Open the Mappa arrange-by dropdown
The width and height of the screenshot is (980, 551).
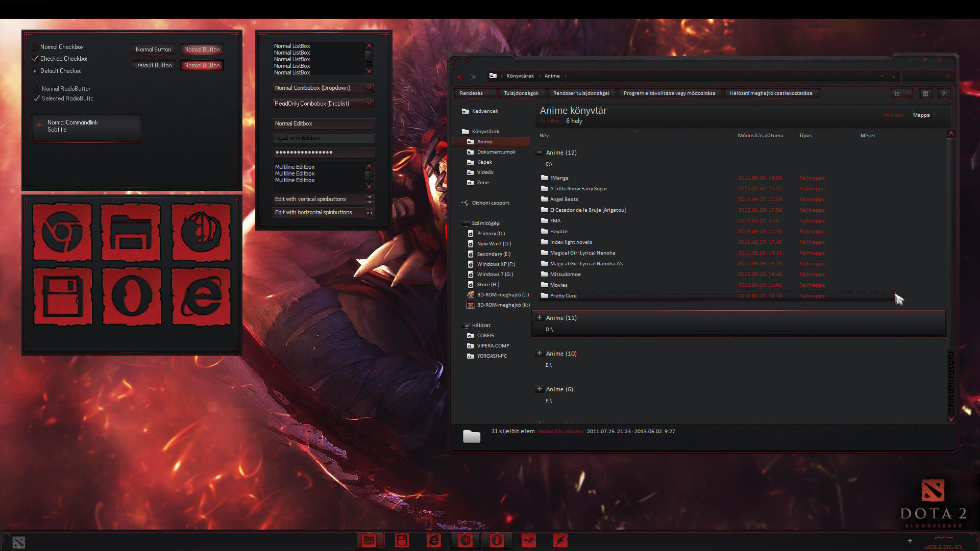pos(924,115)
